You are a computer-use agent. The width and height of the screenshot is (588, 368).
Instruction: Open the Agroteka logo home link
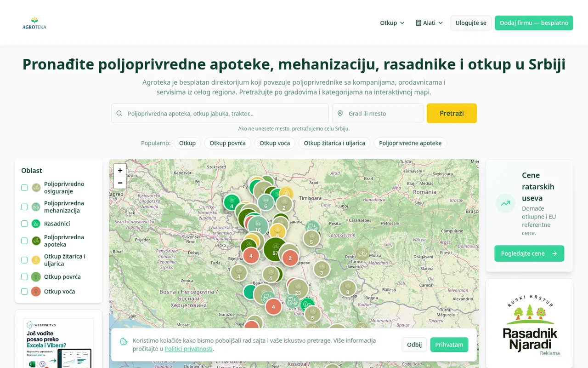point(34,23)
